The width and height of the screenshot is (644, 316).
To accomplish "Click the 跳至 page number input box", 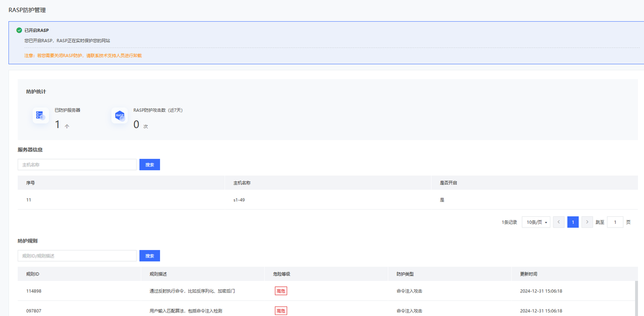I will (615, 222).
